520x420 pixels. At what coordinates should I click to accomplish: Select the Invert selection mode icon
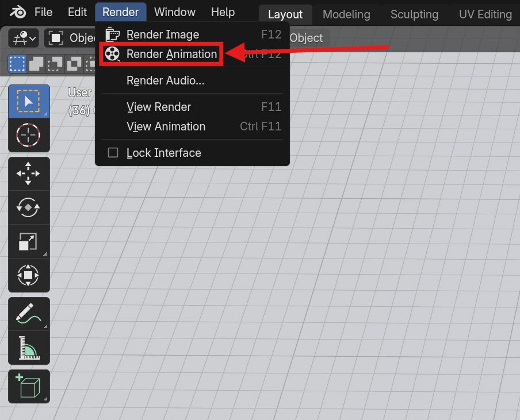(x=74, y=64)
